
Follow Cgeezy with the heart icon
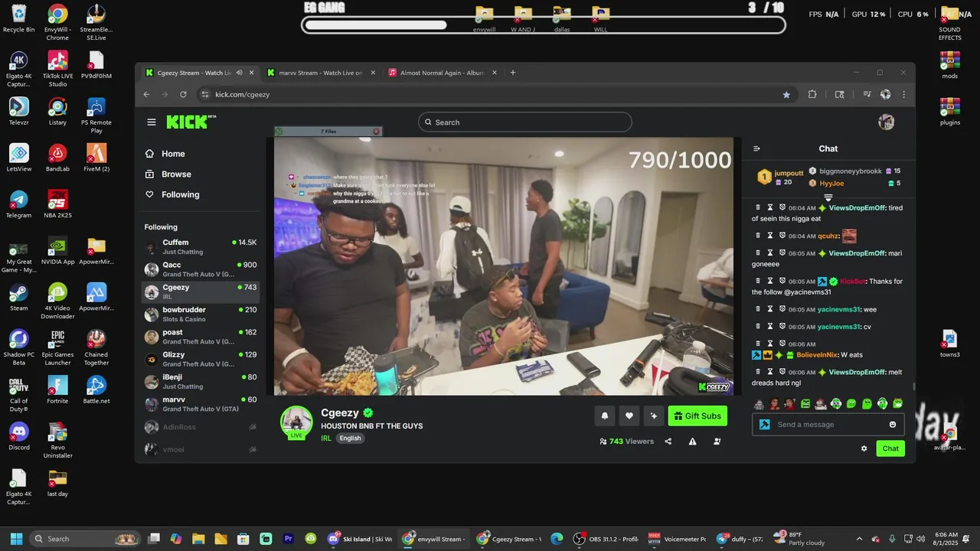629,416
